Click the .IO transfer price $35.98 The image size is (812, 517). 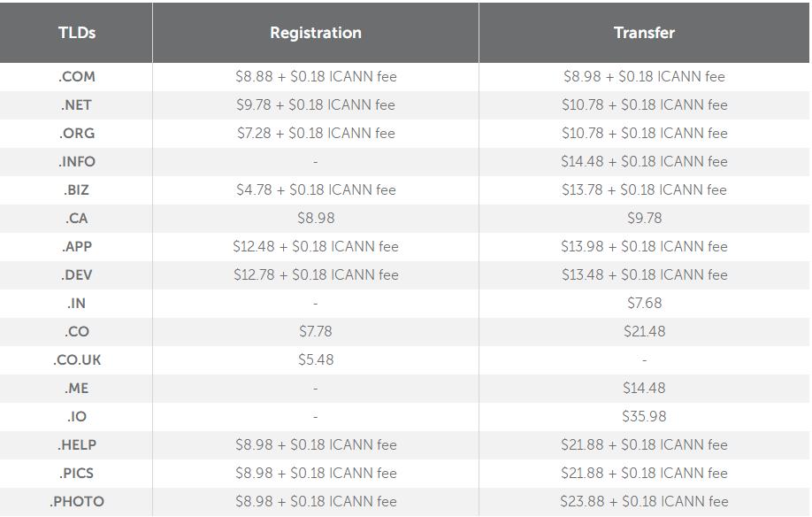[644, 416]
